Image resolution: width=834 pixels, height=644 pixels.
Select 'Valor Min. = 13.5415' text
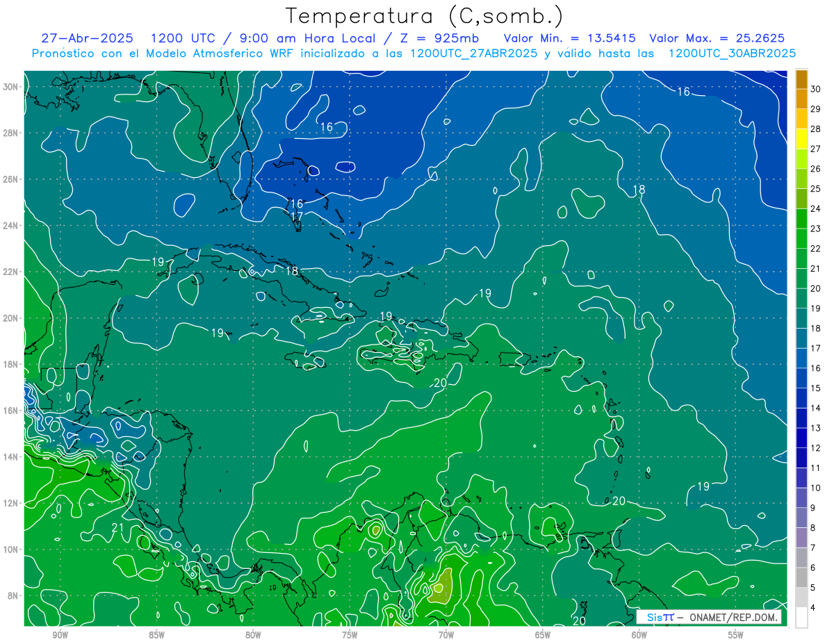569,38
